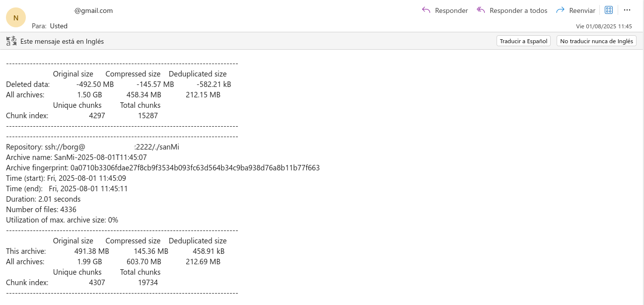Click the recipient line Para: Usted
Viewport: 644px width, 305px height.
[x=50, y=26]
